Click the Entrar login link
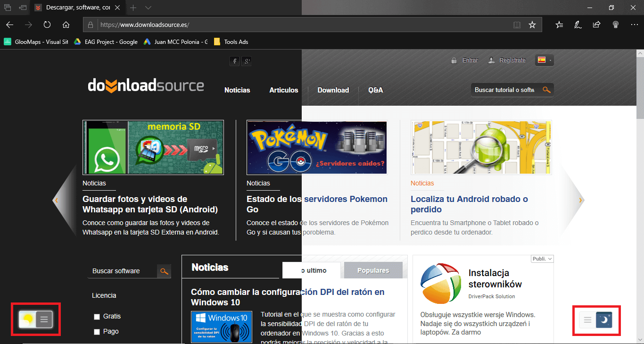 pyautogui.click(x=470, y=60)
